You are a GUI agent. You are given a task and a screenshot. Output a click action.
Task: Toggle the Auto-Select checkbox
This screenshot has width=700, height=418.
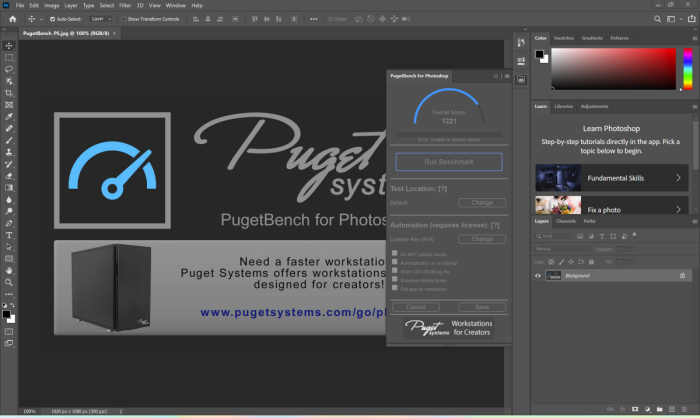pyautogui.click(x=53, y=19)
